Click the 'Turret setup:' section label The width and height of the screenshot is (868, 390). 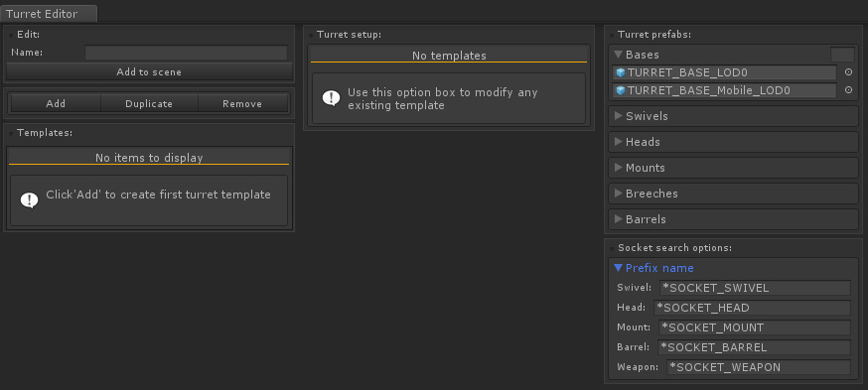pyautogui.click(x=350, y=35)
